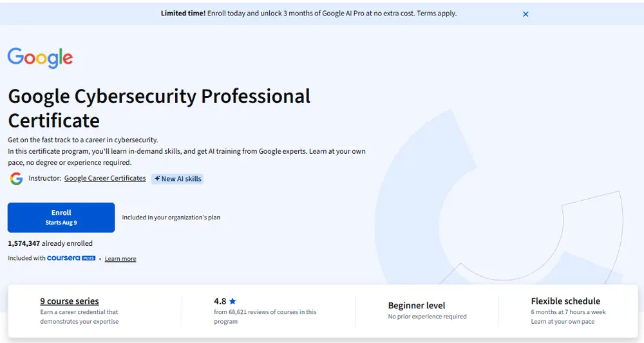The height and width of the screenshot is (343, 644).
Task: Click Learn at your own pace text
Action: (563, 321)
